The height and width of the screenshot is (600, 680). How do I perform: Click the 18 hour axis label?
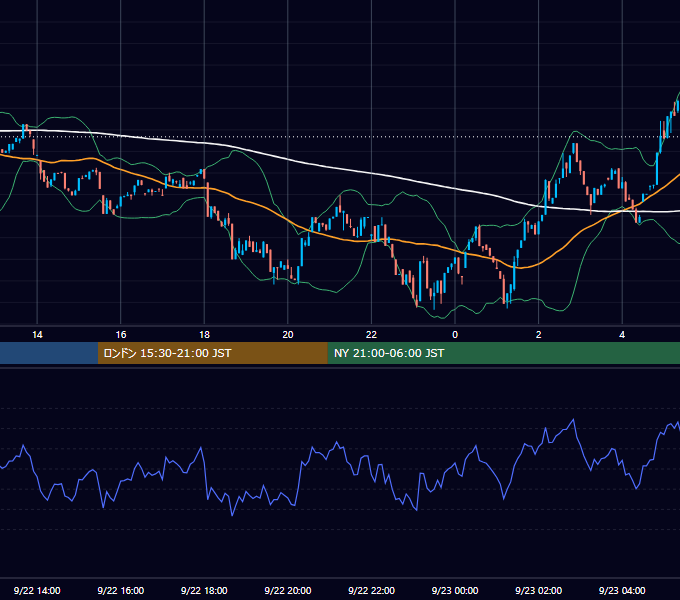pyautogui.click(x=204, y=335)
